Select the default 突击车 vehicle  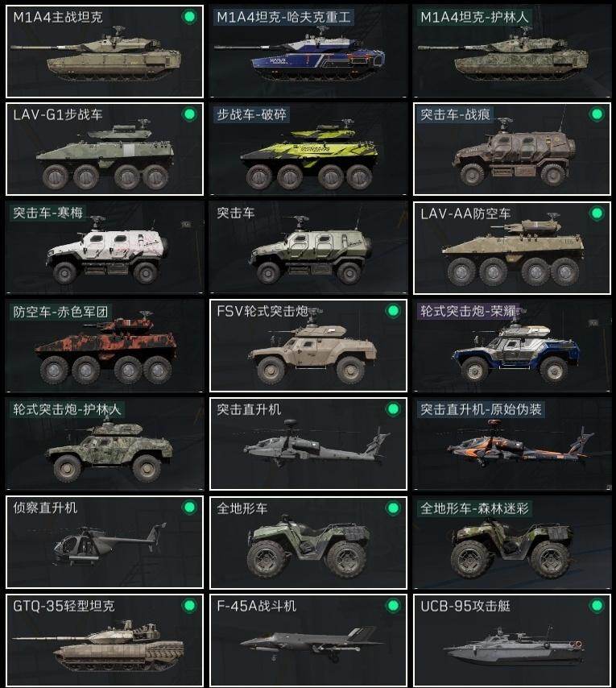tap(308, 248)
